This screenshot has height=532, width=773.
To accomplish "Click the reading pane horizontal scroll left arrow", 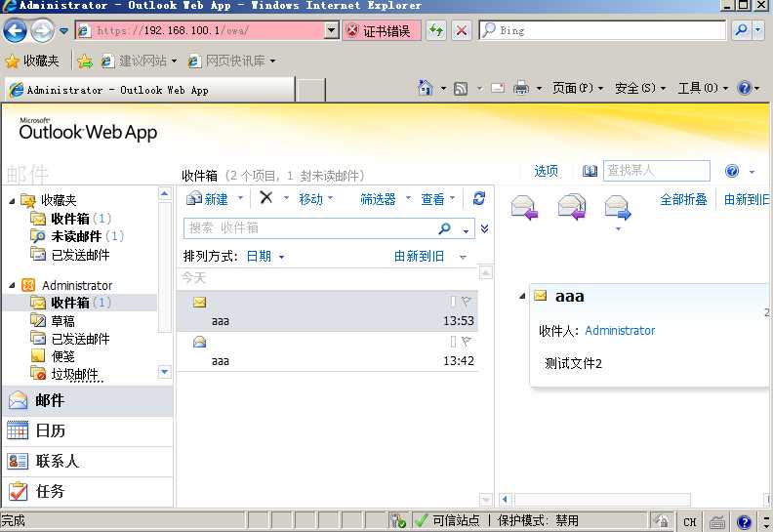I will (x=505, y=500).
